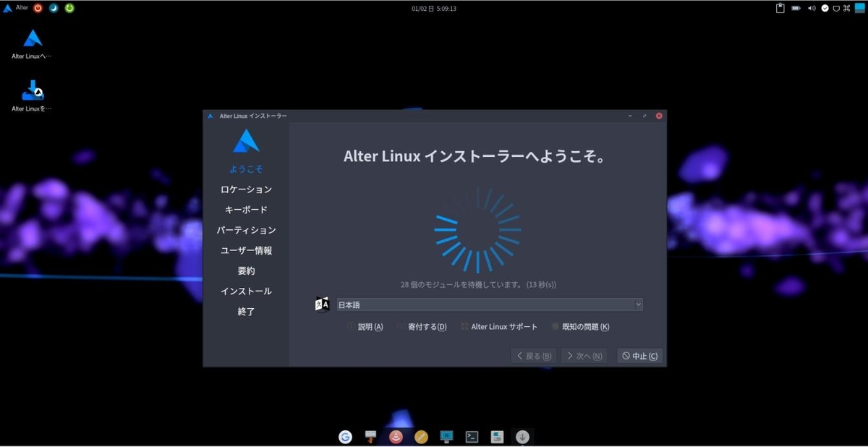Launch the terminal icon in the dock

pyautogui.click(x=472, y=437)
